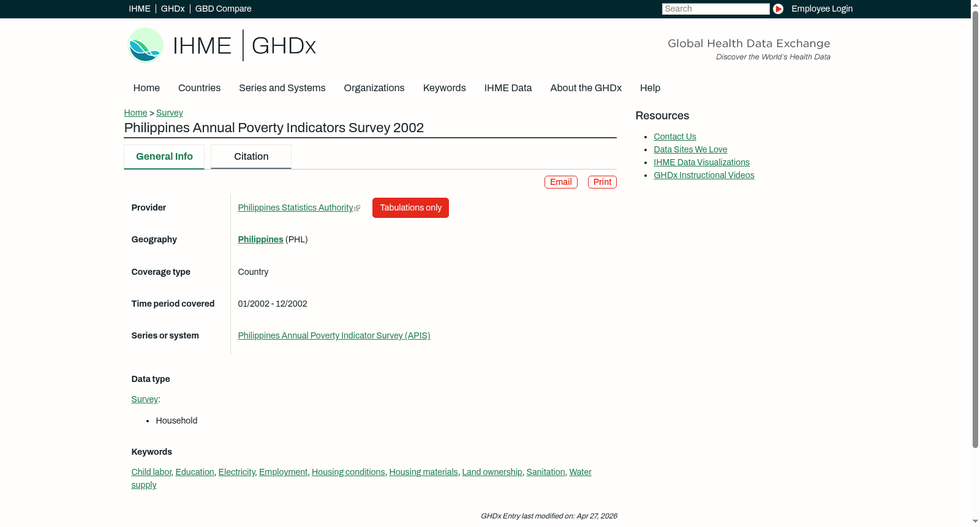The image size is (980, 527).
Task: Click IHME link in top bar
Action: tap(140, 9)
